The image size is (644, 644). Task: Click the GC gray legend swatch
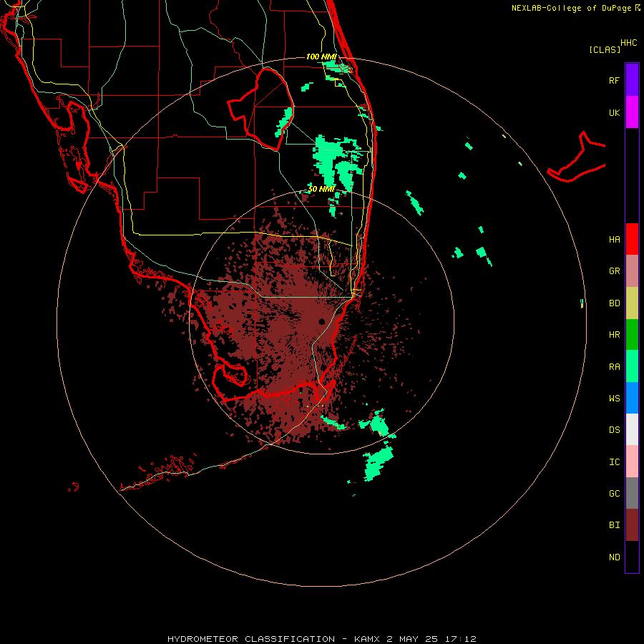click(632, 493)
